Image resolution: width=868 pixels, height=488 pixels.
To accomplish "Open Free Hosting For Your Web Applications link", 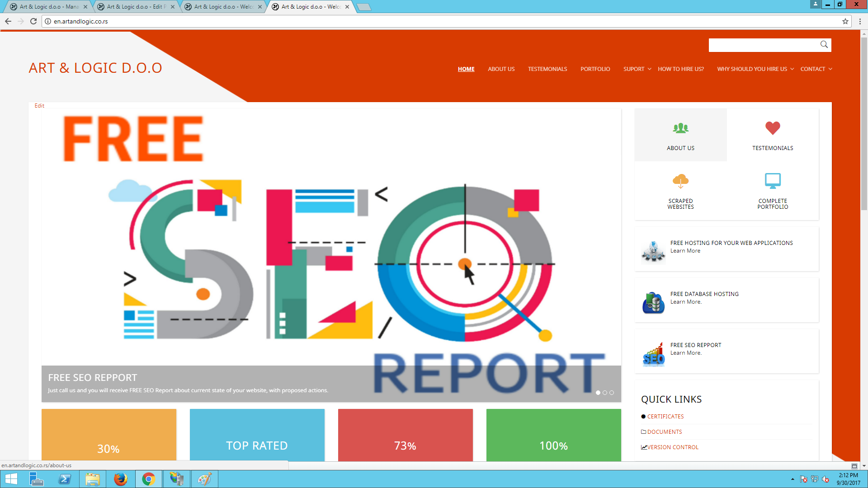I will [731, 243].
